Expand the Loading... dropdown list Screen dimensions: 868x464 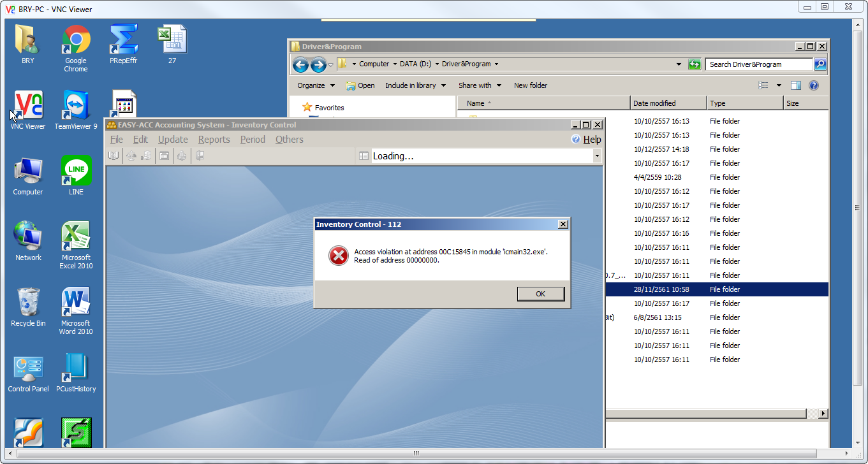click(x=597, y=156)
